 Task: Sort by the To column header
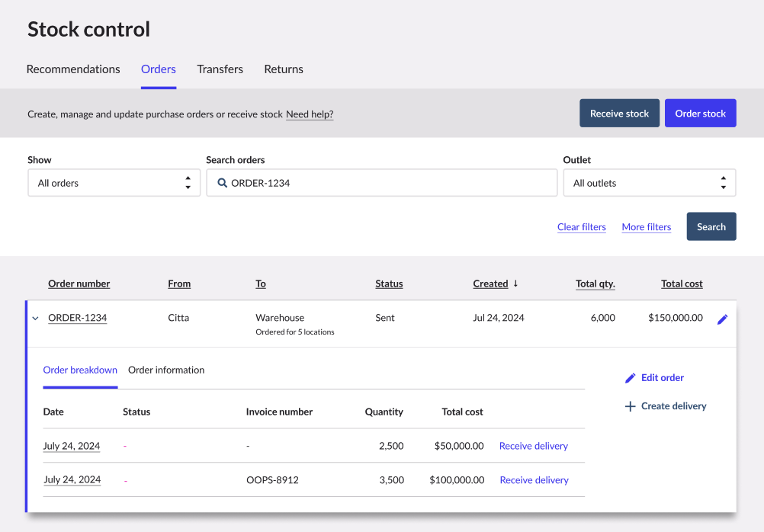pos(261,284)
